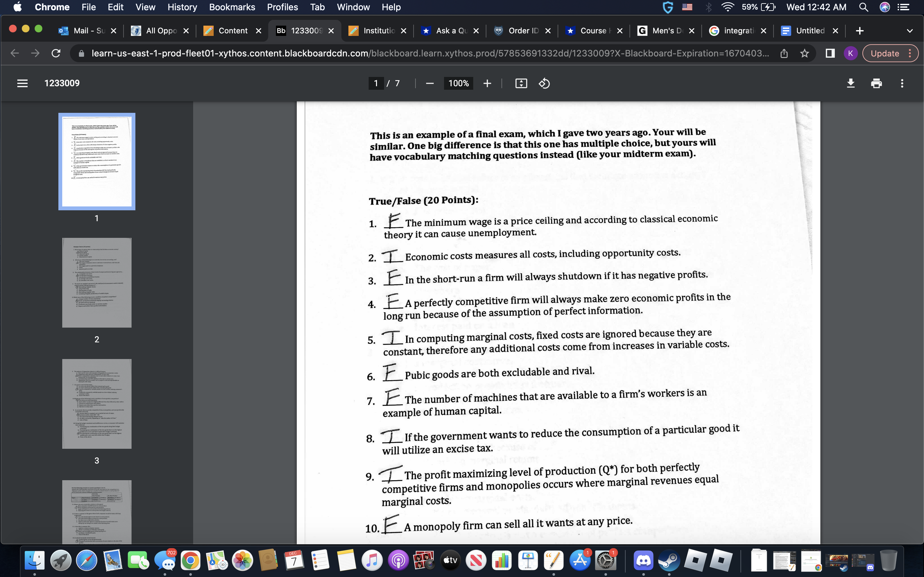Download the PDF document

851,83
